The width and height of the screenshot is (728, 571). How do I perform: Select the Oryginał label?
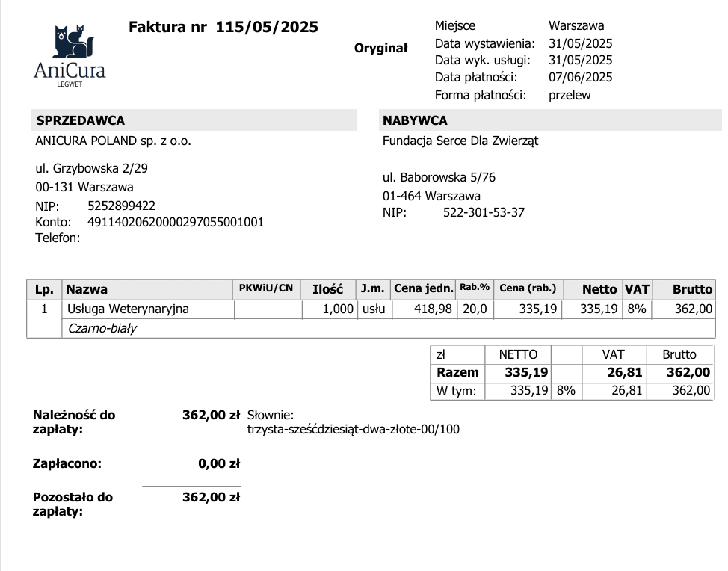[380, 49]
